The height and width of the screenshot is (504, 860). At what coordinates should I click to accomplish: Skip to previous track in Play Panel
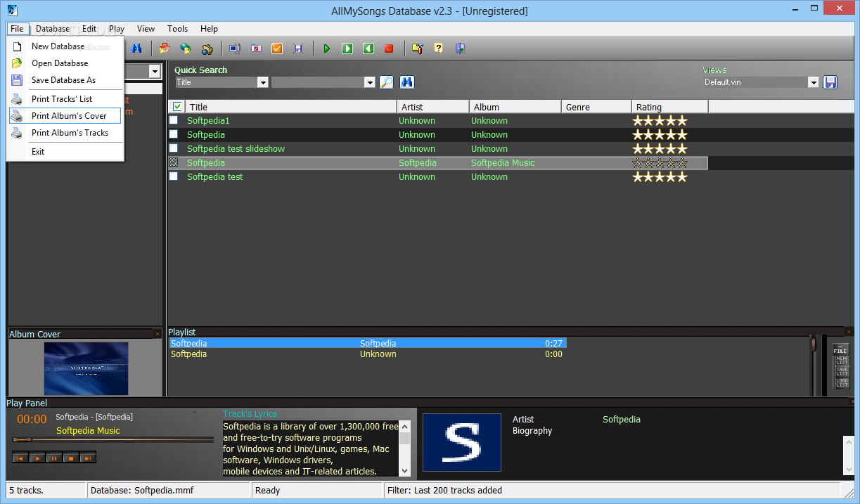(20, 458)
